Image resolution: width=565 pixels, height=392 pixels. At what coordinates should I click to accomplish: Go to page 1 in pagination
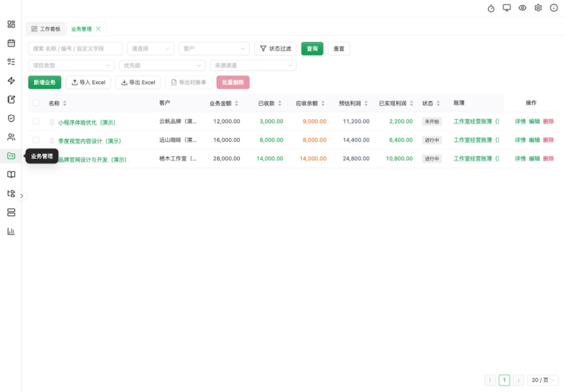[x=504, y=380]
